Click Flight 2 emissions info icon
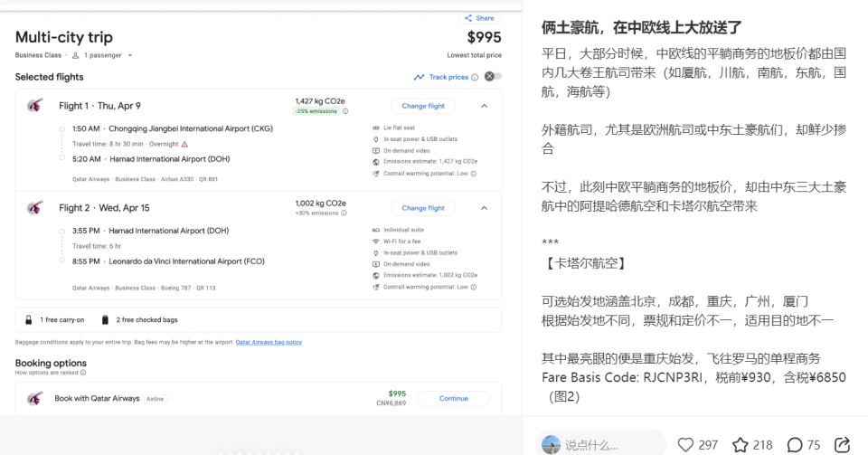Screen dimensions: 868x455 344,213
